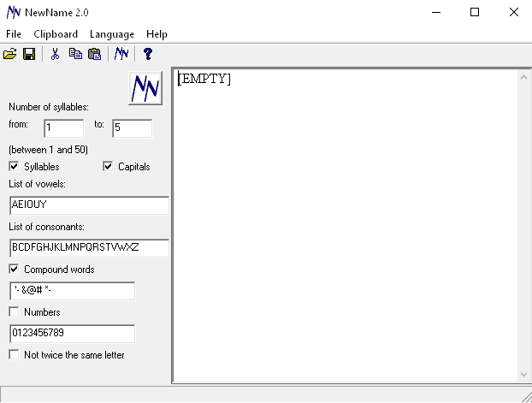
Task: Click the Paste clipboard icon
Action: click(x=95, y=54)
